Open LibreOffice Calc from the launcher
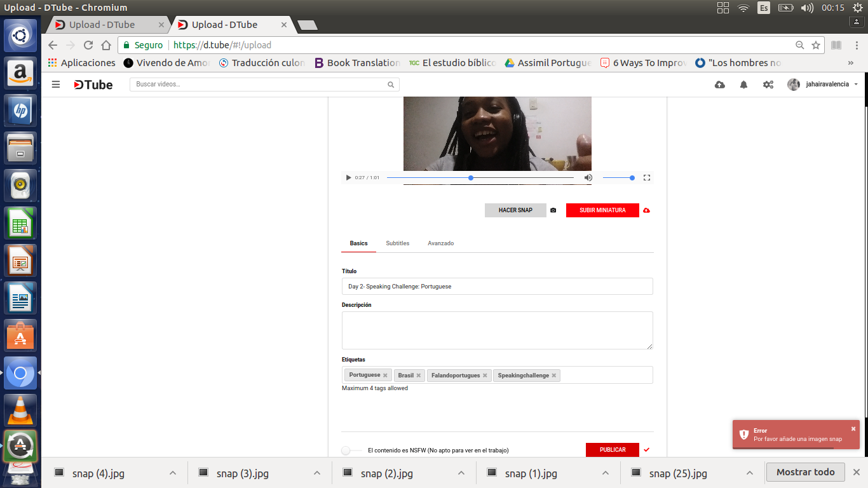Screen dimensions: 868x488 20,223
